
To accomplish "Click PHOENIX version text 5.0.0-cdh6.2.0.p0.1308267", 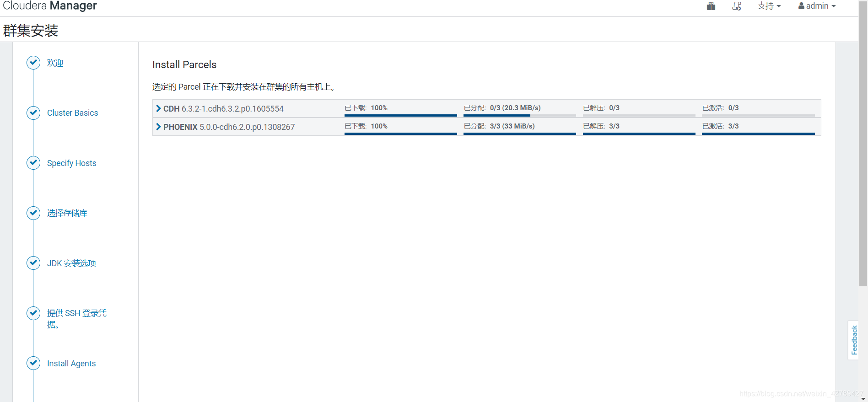I will point(247,127).
